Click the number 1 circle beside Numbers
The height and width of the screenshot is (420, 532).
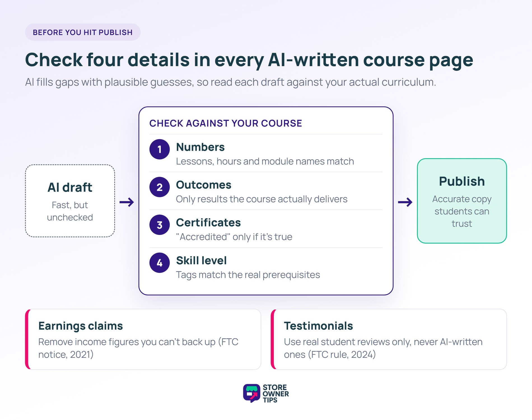click(x=160, y=149)
